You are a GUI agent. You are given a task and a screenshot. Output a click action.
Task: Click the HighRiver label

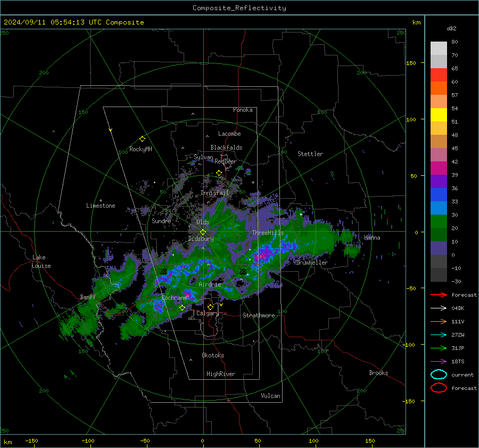(x=221, y=374)
